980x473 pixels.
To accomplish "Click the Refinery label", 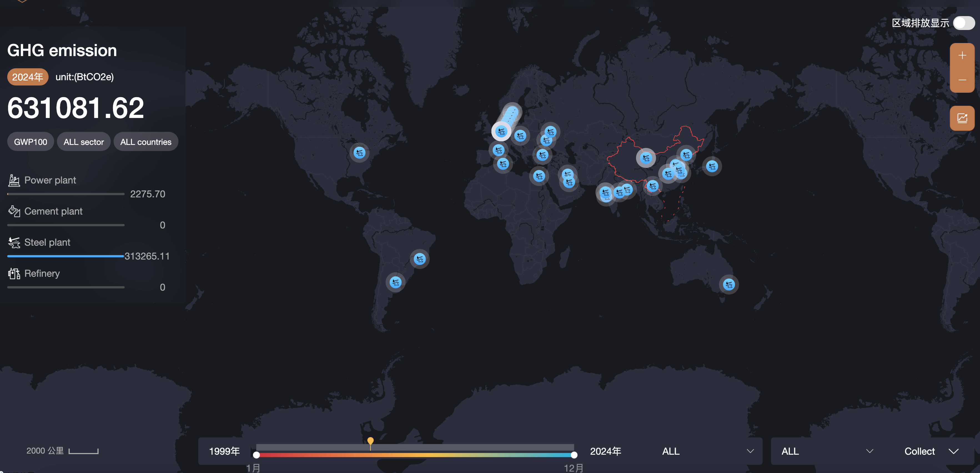I will (42, 274).
